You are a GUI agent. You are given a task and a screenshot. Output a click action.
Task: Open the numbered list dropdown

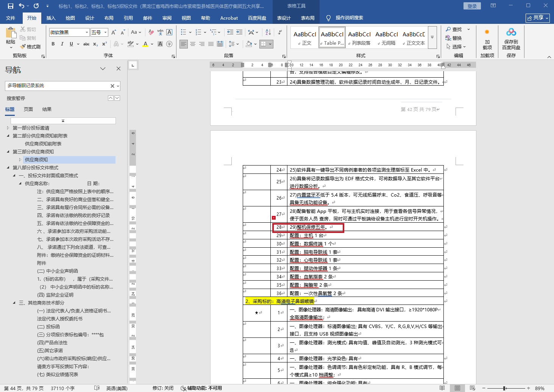pyautogui.click(x=205, y=33)
